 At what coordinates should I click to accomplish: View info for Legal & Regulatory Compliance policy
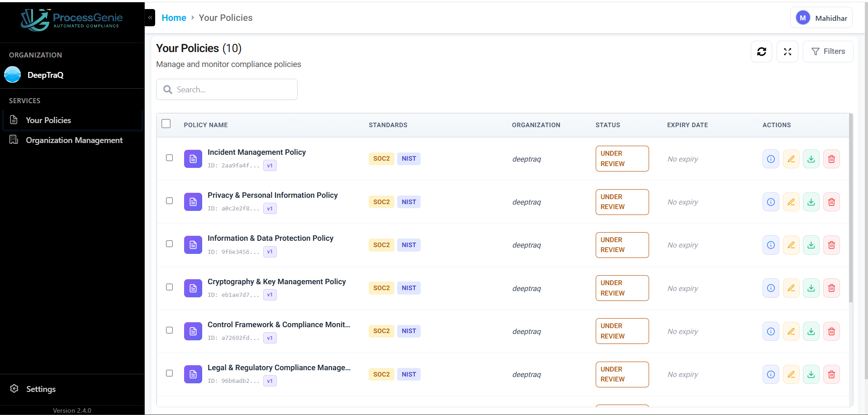point(771,374)
